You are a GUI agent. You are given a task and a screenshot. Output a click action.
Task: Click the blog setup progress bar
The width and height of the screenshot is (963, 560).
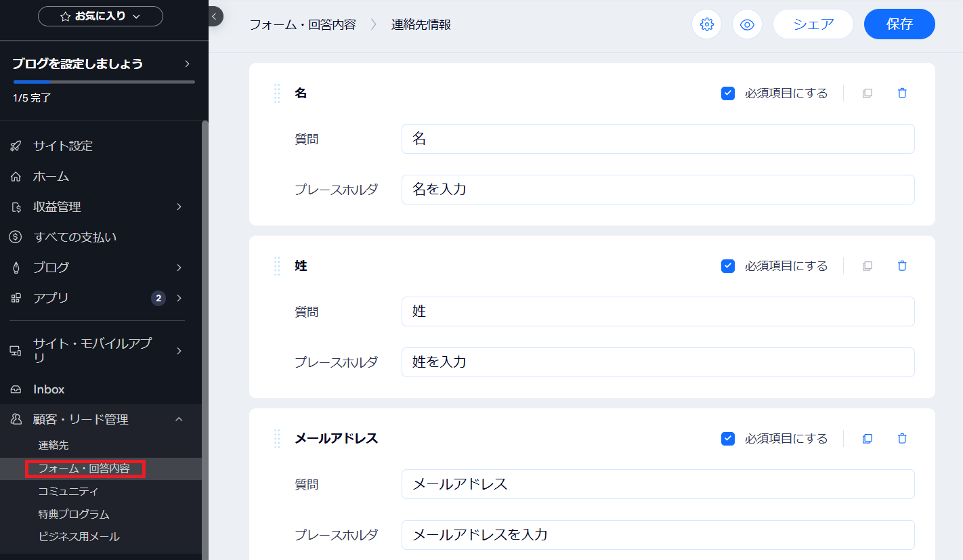click(x=104, y=82)
